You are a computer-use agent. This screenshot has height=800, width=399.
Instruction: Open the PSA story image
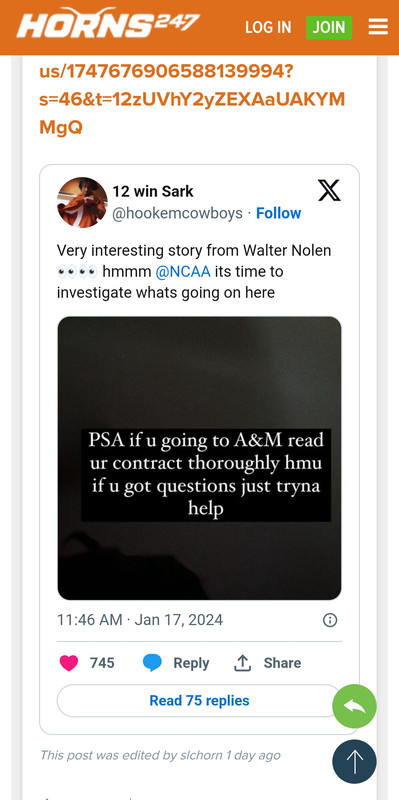coord(199,458)
